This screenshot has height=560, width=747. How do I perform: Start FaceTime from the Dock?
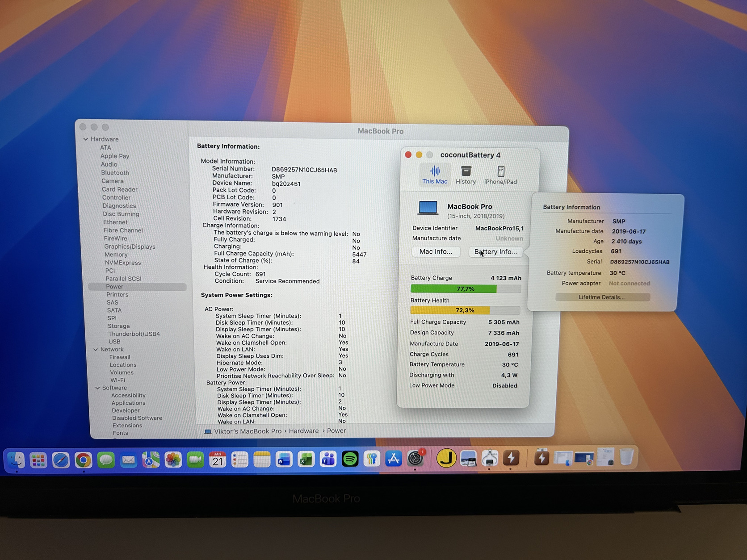pyautogui.click(x=195, y=460)
